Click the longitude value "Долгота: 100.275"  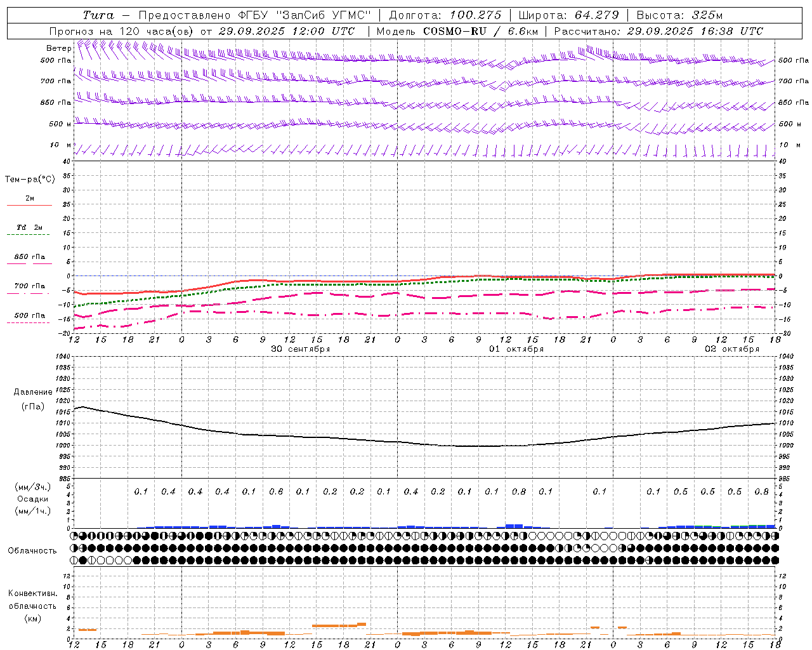coord(445,15)
